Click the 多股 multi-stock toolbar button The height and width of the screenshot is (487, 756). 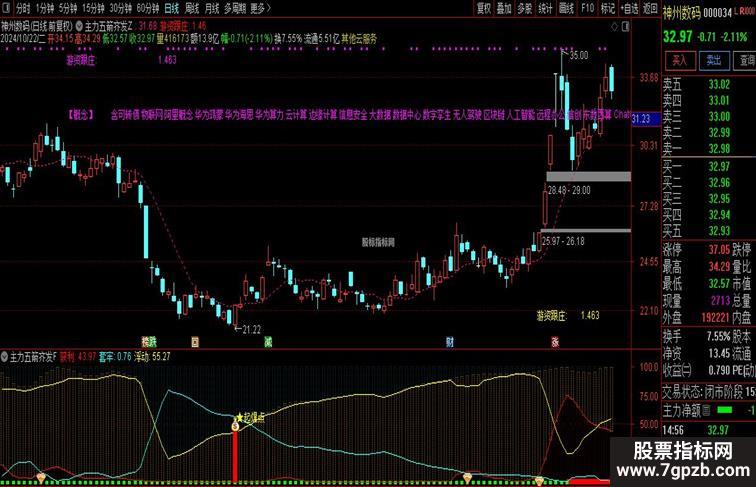[x=525, y=8]
